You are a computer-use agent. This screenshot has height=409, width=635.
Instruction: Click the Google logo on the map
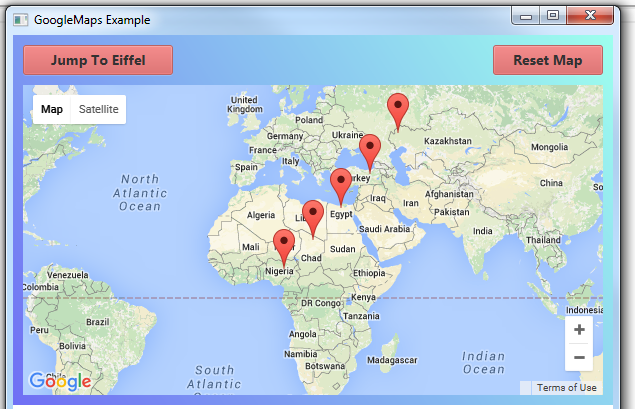coord(60,381)
